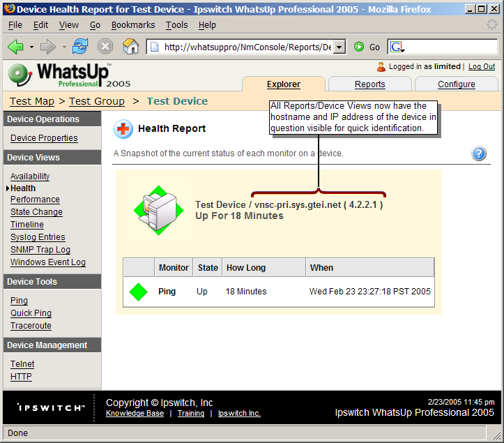Click the Test Group breadcrumb link
The height and width of the screenshot is (443, 504).
[97, 101]
